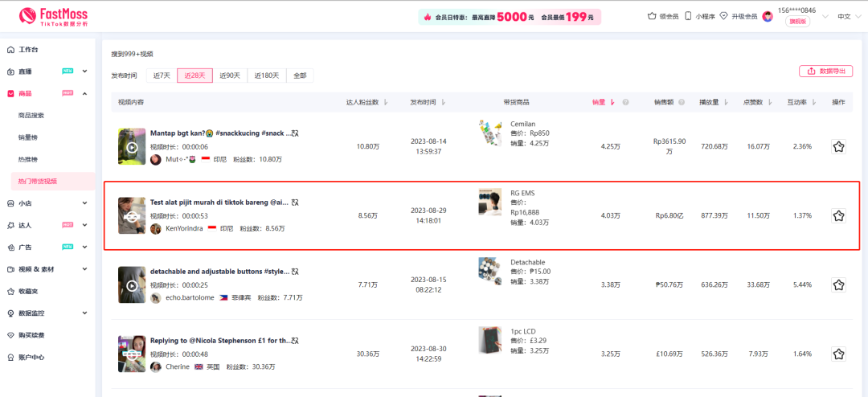
Task: Click the FastMoss logo
Action: coord(53,16)
